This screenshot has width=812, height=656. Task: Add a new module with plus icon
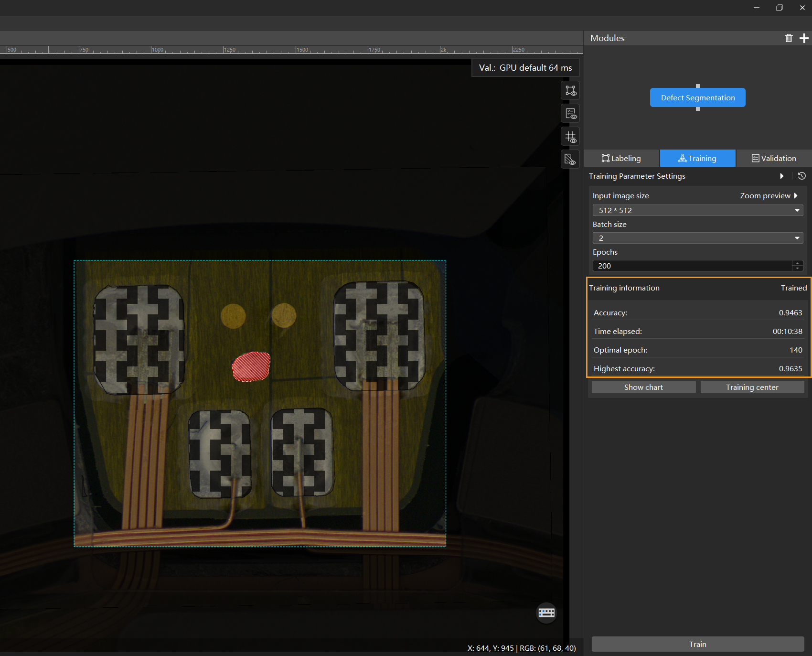pos(804,38)
